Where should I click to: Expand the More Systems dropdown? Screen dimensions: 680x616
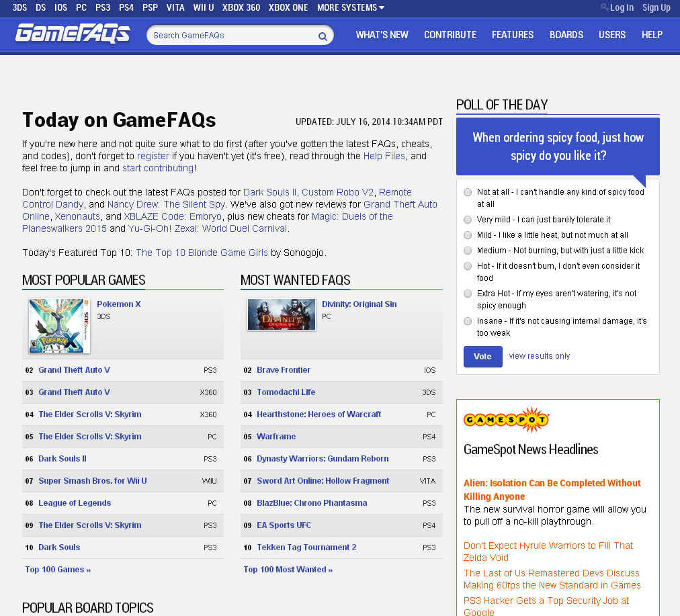click(351, 7)
